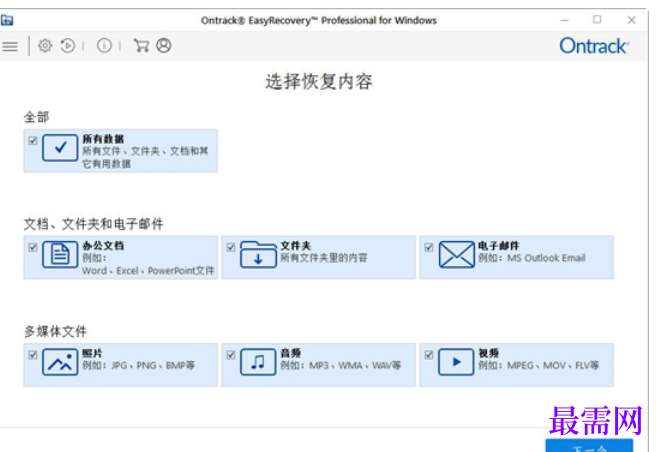The width and height of the screenshot is (661, 452).
Task: Open the hamburger menu
Action: 10,46
